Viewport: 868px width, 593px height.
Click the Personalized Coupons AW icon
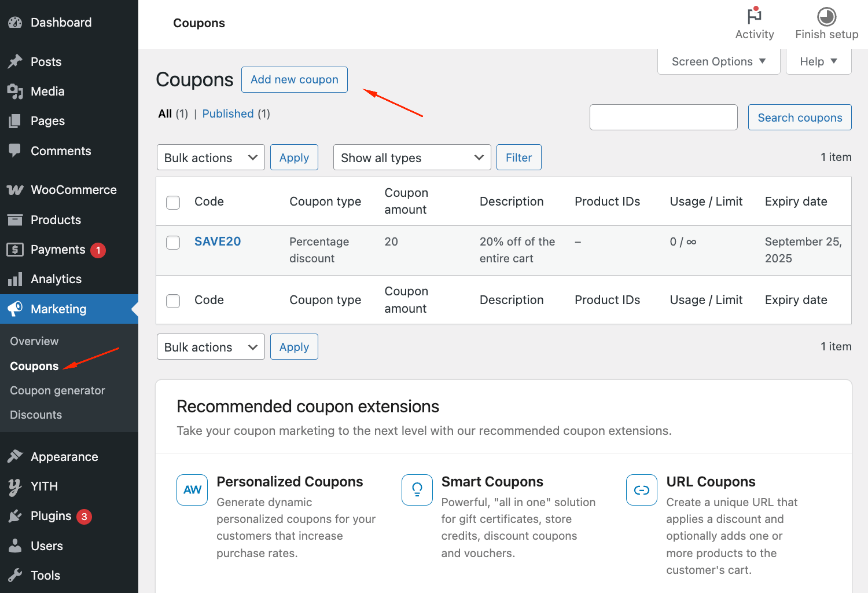(192, 490)
